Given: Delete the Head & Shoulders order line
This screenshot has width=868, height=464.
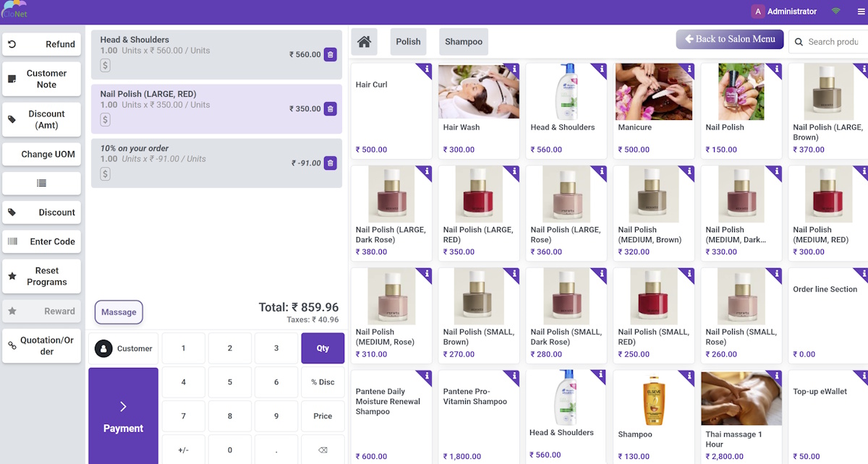Looking at the screenshot, I should coord(330,54).
